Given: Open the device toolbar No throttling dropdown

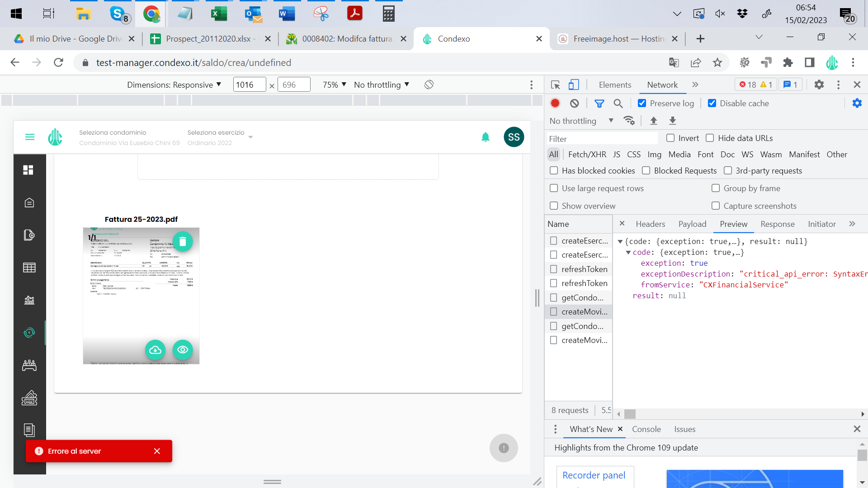Looking at the screenshot, I should click(382, 85).
